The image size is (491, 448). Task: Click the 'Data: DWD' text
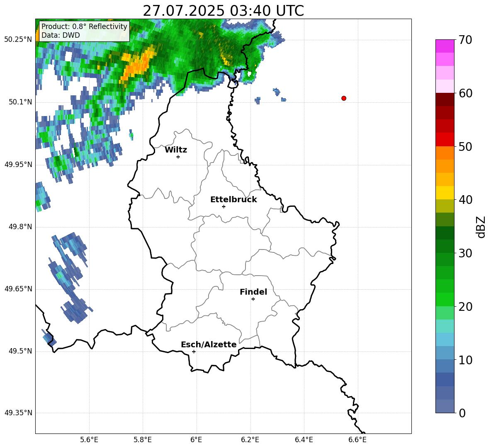[x=61, y=35]
